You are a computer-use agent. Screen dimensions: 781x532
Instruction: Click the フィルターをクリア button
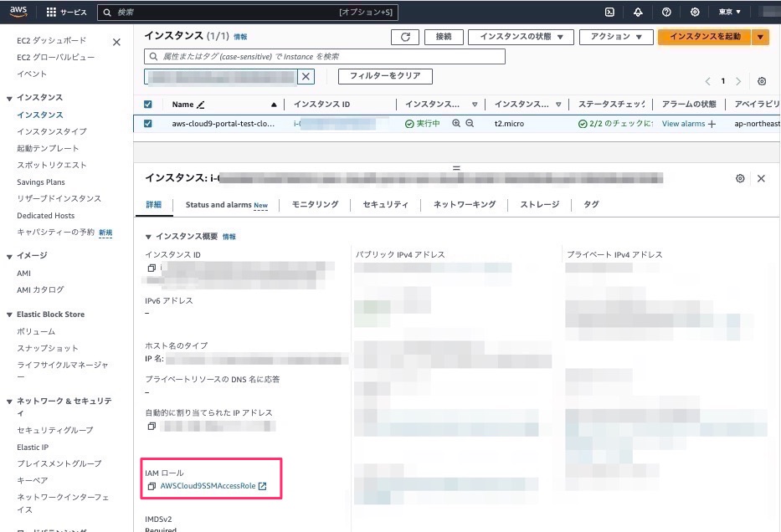[385, 76]
